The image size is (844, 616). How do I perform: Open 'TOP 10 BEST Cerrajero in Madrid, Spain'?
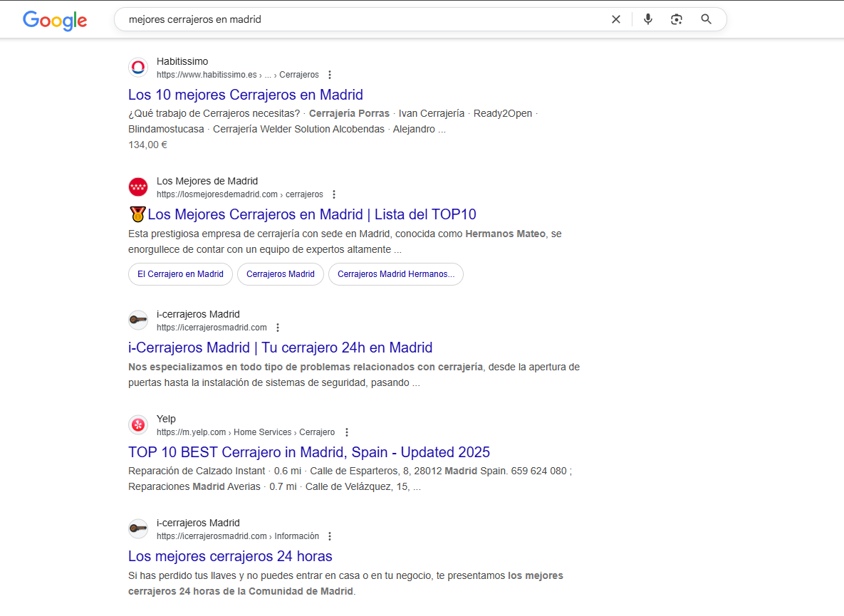(x=309, y=452)
